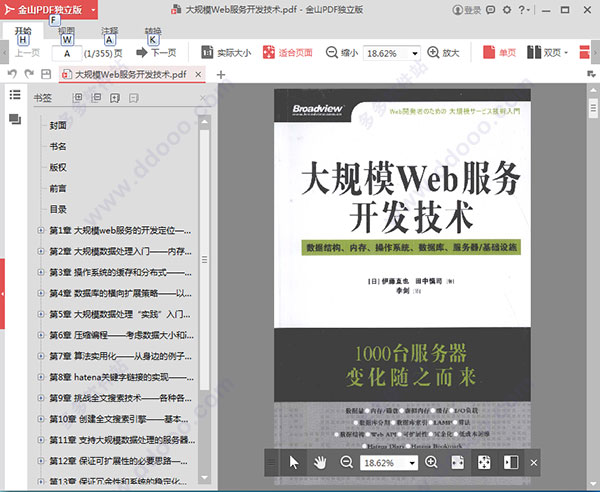The image size is (600, 492).
Task: Open the ribbon zoom percentage dropdown
Action: coord(415,53)
